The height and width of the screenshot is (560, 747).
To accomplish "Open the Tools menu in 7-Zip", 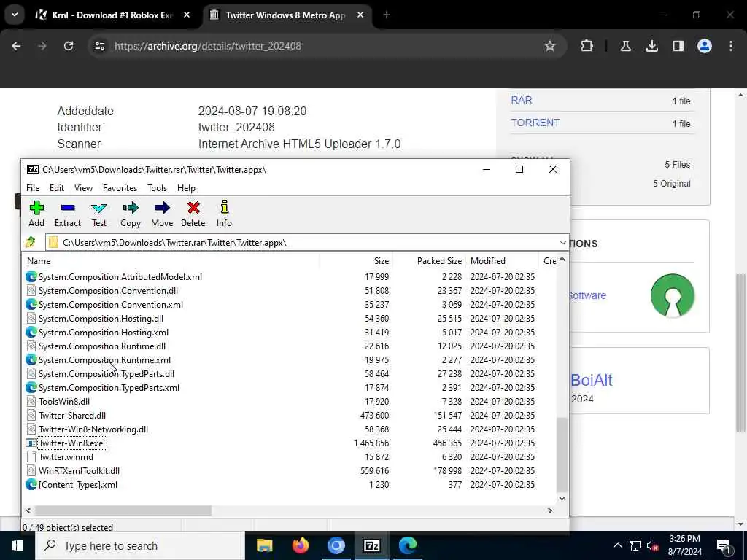I will [158, 188].
